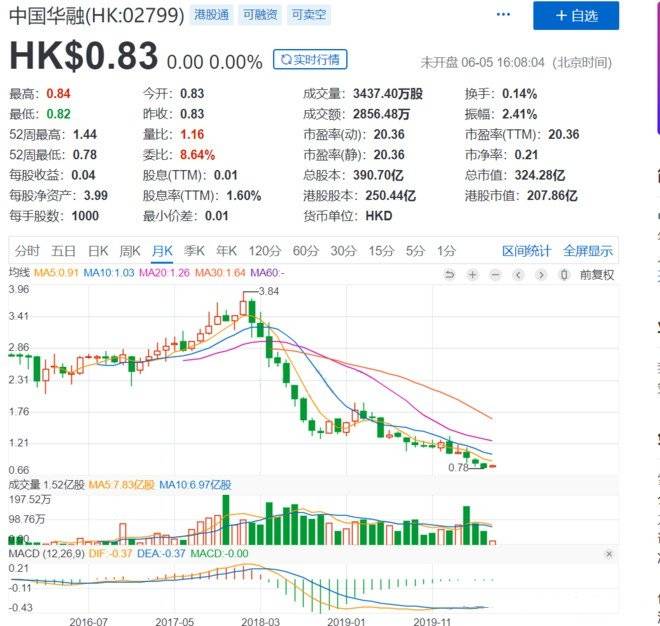Click the 股息率(TTM) 1.60% value
Image resolution: width=660 pixels, height=626 pixels.
(244, 196)
